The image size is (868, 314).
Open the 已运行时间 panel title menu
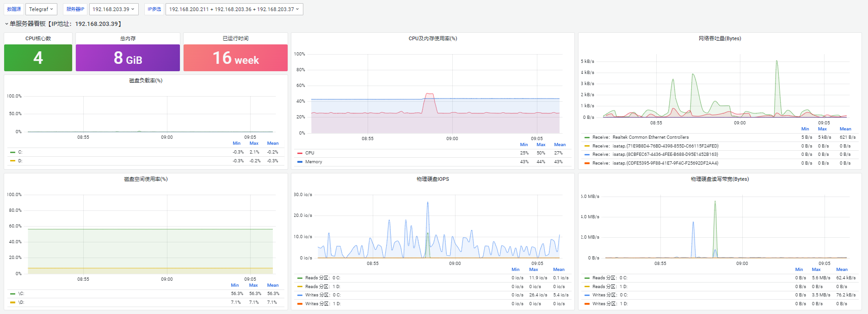(235, 38)
